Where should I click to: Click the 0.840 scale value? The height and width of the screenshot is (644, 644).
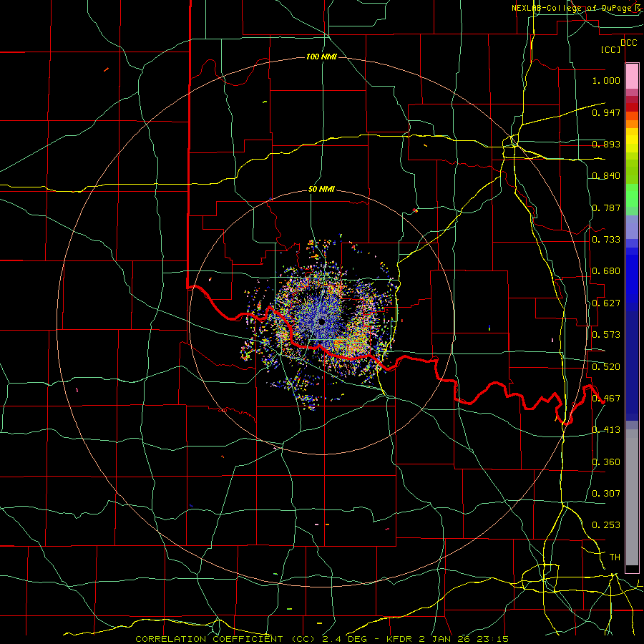(x=606, y=176)
